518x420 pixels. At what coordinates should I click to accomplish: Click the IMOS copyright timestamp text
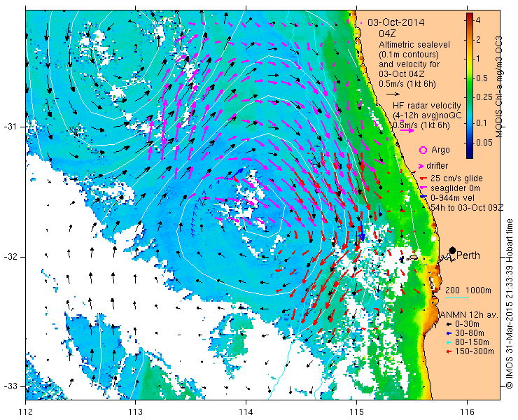(510, 303)
